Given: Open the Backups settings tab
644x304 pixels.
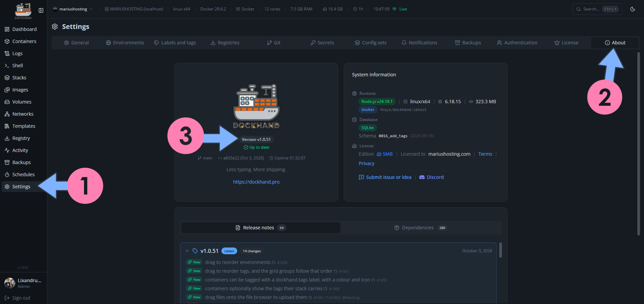Looking at the screenshot, I should click(468, 43).
